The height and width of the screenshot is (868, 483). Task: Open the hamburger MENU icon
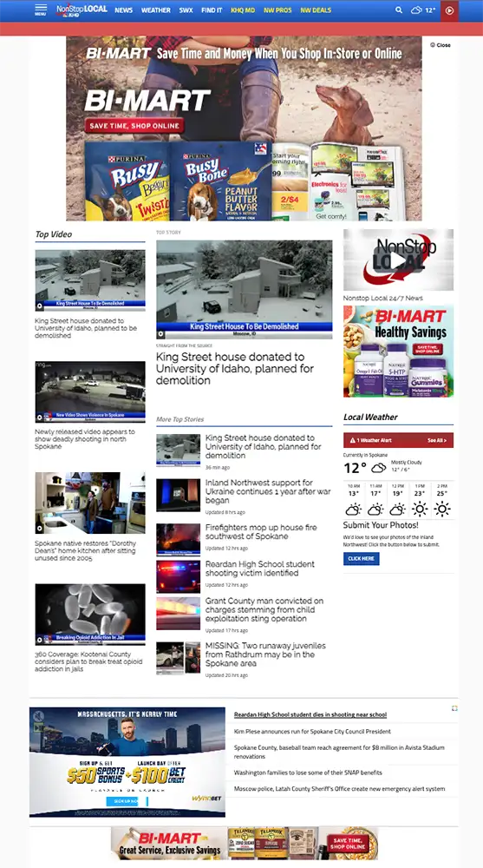(41, 10)
